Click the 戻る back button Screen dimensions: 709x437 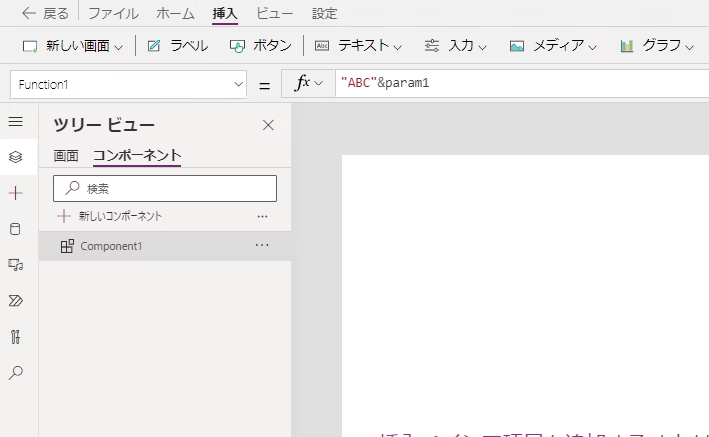coord(46,14)
